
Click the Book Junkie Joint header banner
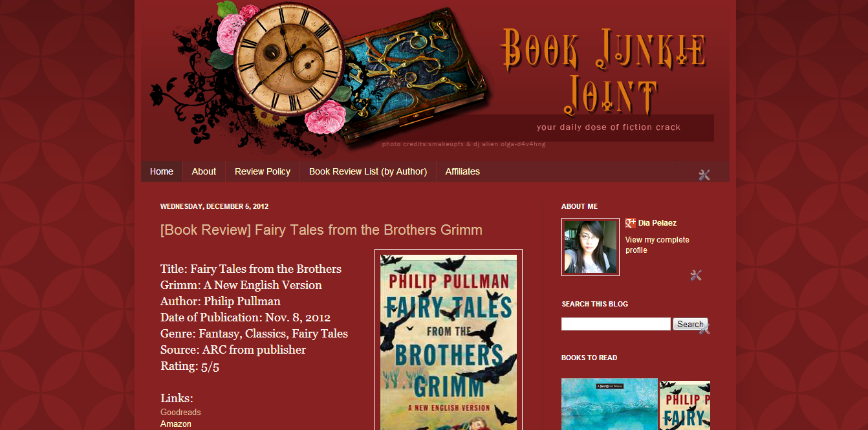tap(435, 78)
